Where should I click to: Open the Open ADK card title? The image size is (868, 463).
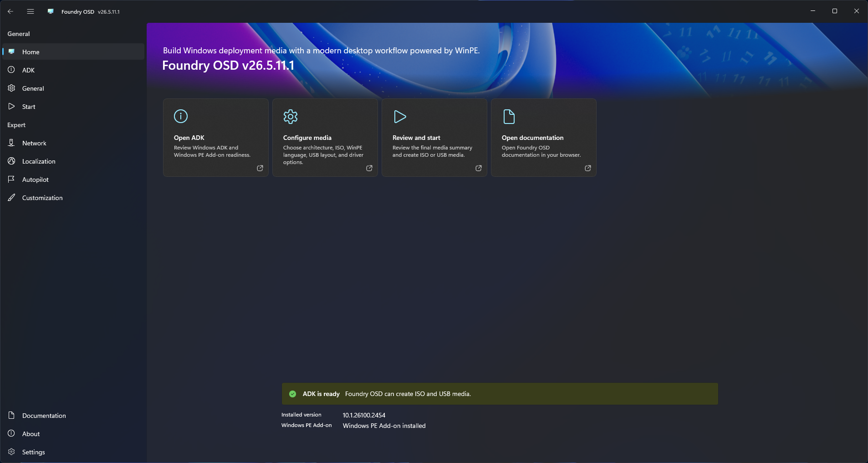pos(189,138)
